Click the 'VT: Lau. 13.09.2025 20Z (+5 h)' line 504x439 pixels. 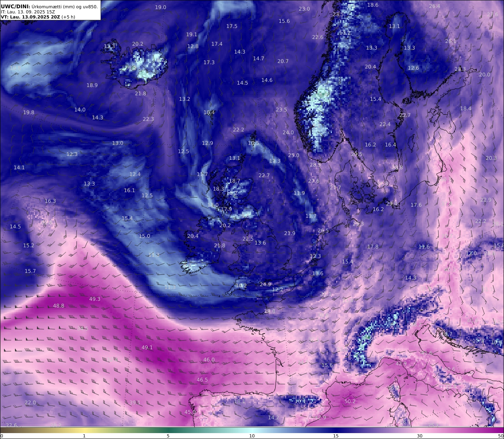click(x=38, y=17)
